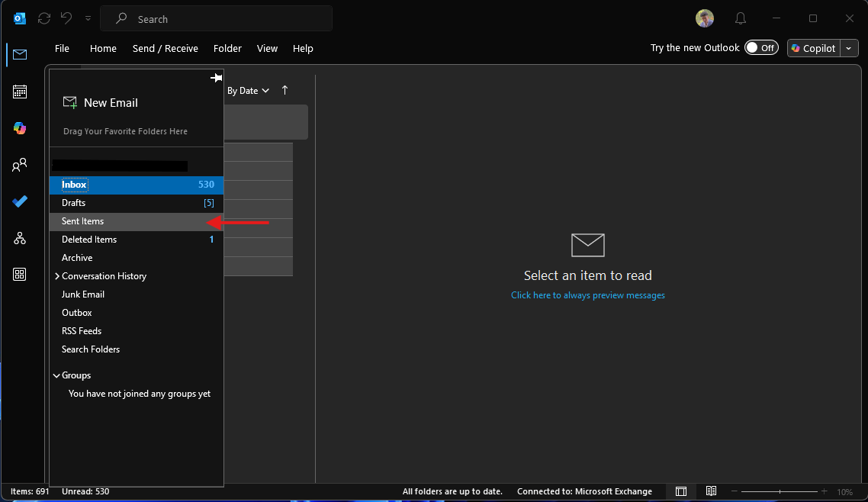Expand the Conversation History folder

(57, 276)
